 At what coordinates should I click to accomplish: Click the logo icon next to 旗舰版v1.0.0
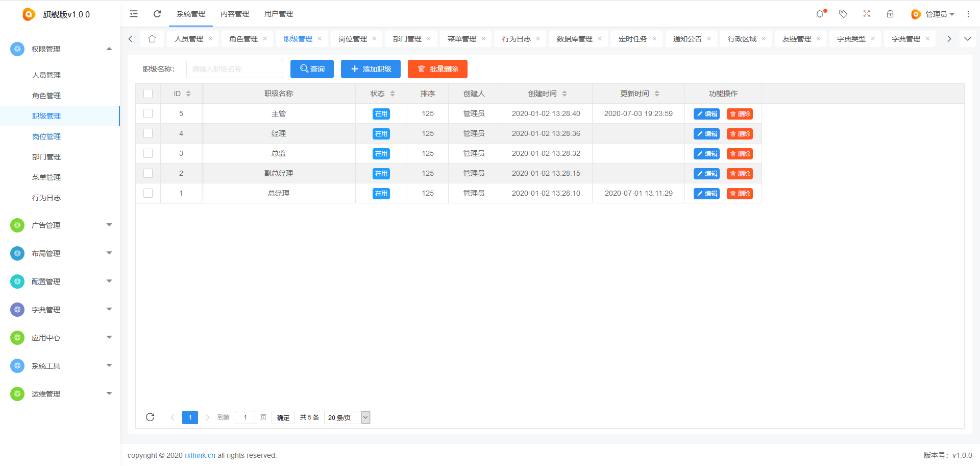tap(29, 14)
